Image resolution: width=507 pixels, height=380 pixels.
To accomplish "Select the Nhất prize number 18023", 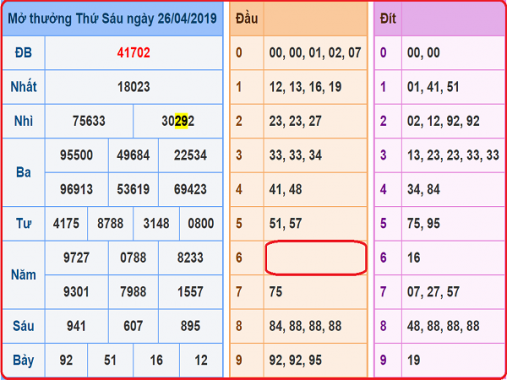I will coord(134,87).
